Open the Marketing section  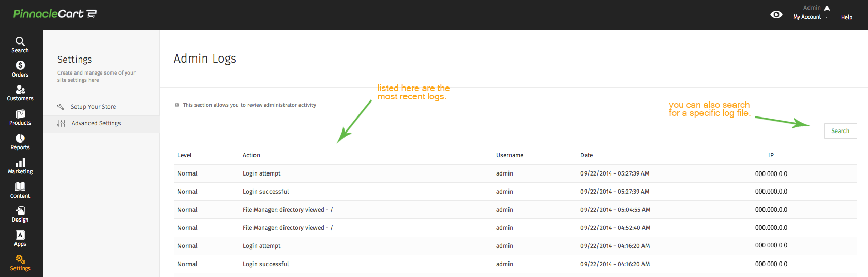[20, 166]
